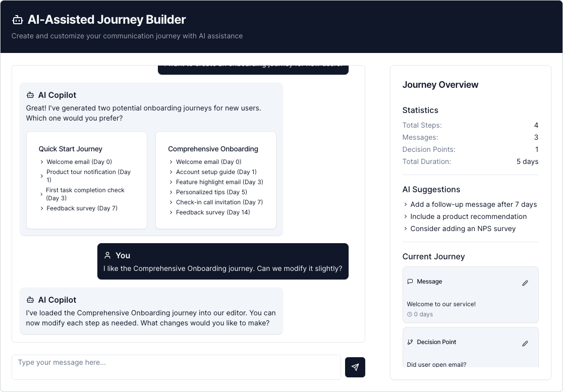Expand the Feedback survey Day 14 step

tap(171, 212)
